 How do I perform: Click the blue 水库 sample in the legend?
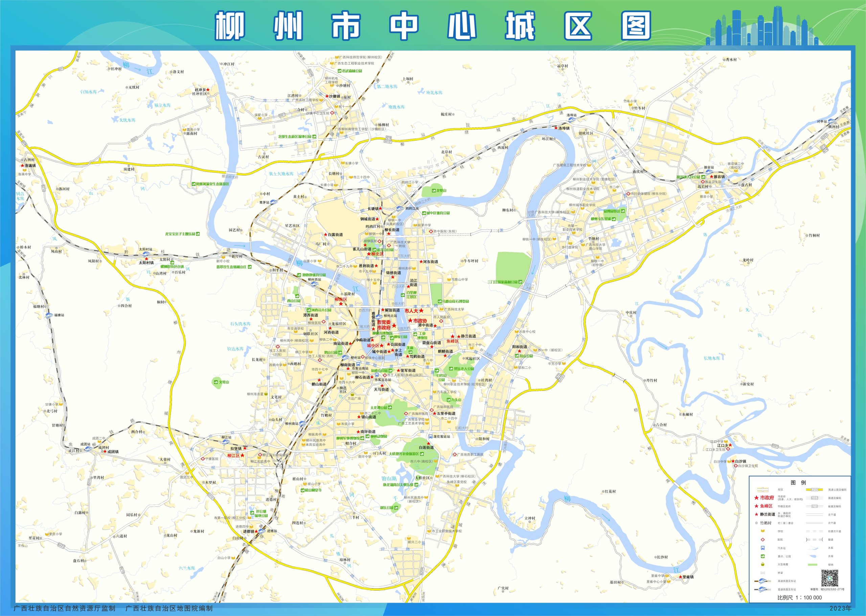pos(813,556)
